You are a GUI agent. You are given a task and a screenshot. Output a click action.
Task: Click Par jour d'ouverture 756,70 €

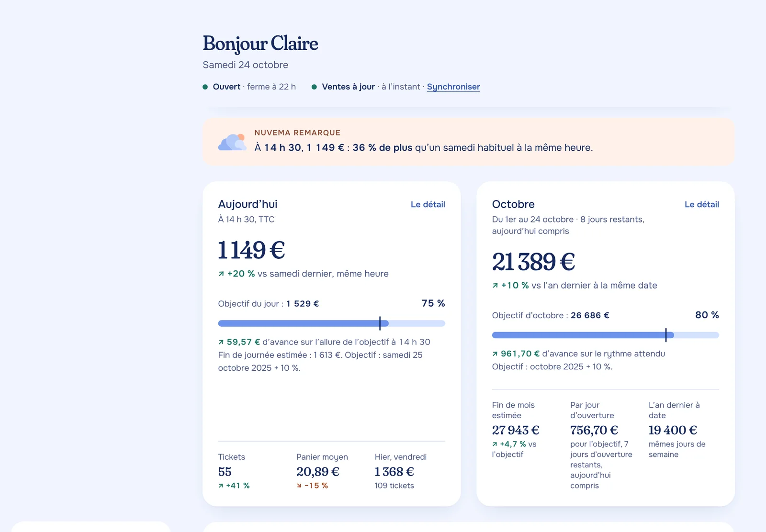point(594,430)
